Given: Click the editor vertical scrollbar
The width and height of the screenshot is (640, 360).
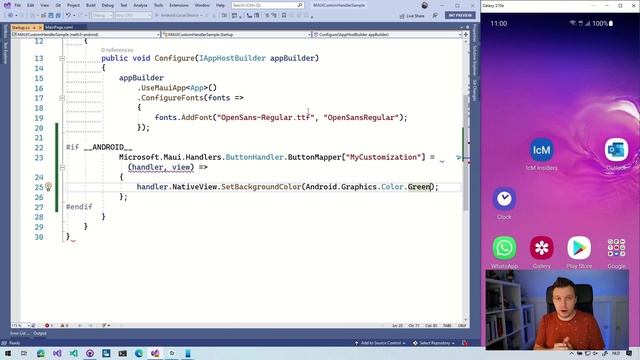Looking at the screenshot, I should coord(466,180).
